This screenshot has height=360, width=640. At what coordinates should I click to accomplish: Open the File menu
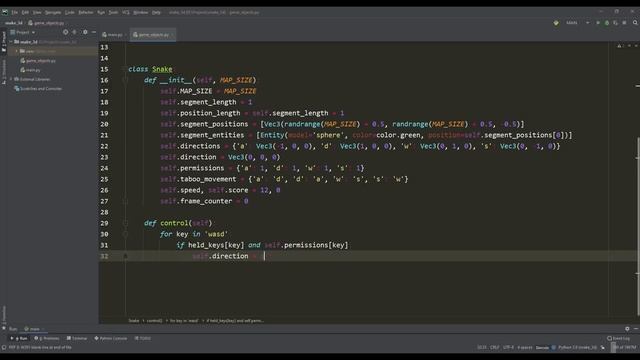14,12
